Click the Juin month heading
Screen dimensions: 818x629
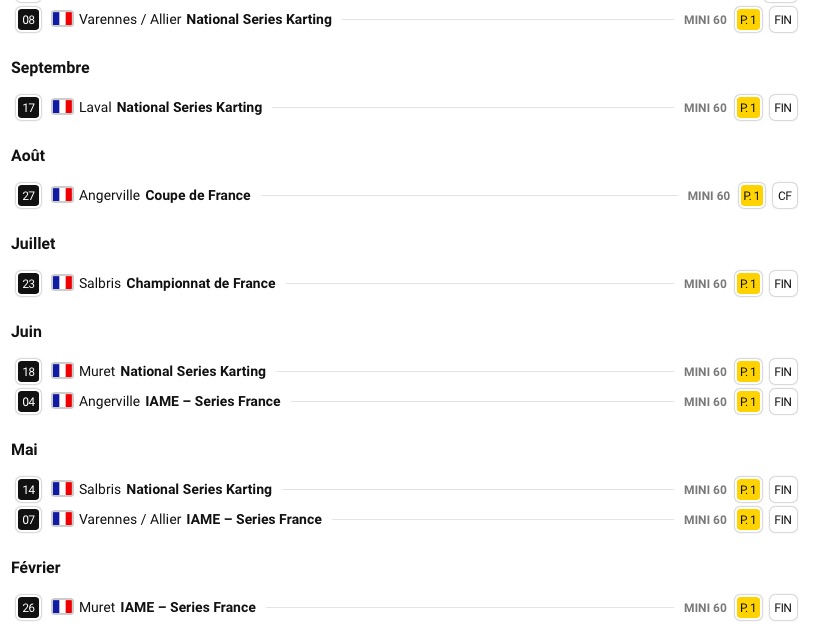(x=26, y=332)
